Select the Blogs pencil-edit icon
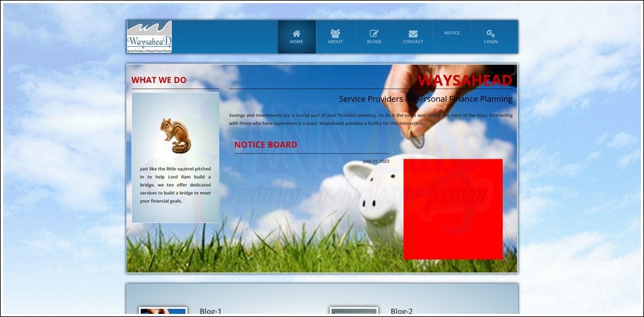The width and height of the screenshot is (644, 317). [374, 34]
